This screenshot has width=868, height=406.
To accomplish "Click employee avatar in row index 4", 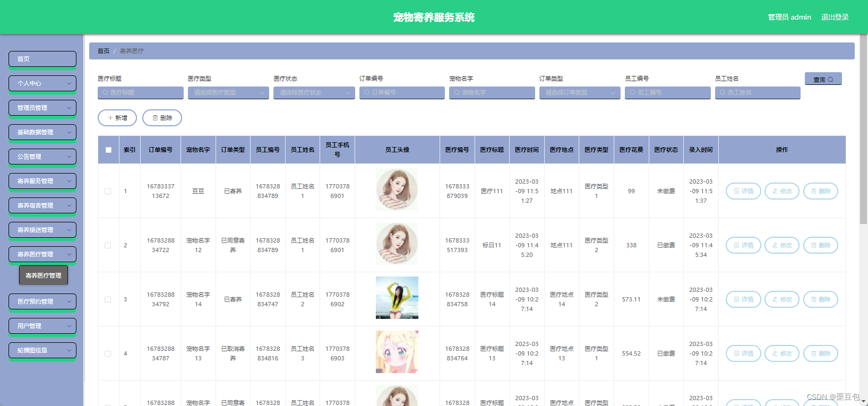I will click(x=397, y=352).
